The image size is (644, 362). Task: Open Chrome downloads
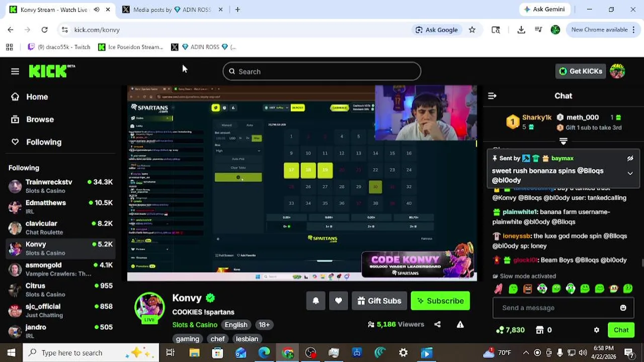521,30
